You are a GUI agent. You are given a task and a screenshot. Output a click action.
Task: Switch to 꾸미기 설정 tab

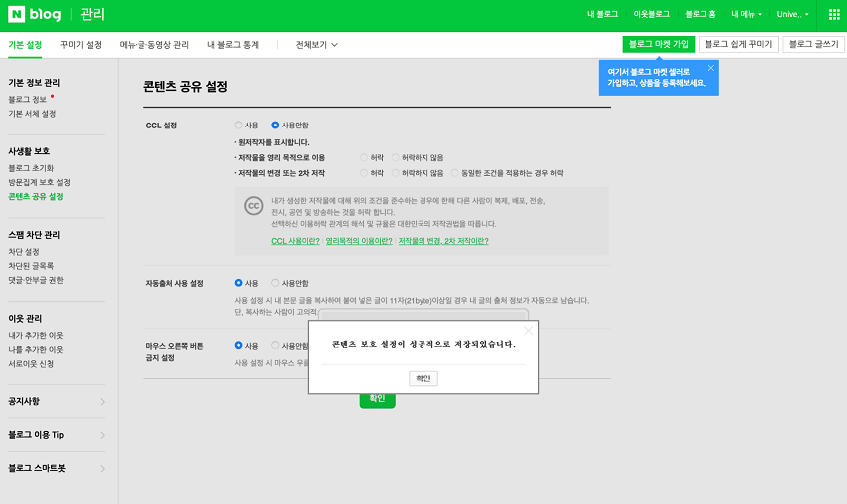pos(81,45)
